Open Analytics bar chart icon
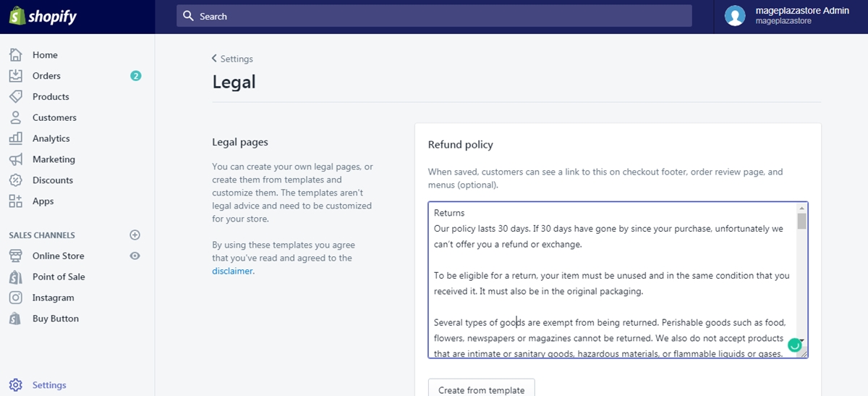868x396 pixels. click(15, 138)
